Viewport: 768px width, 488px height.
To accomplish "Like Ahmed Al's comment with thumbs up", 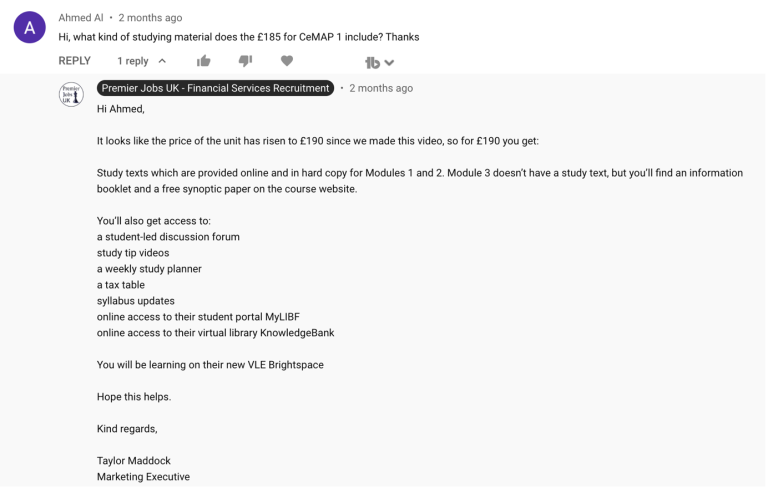I will [x=204, y=61].
